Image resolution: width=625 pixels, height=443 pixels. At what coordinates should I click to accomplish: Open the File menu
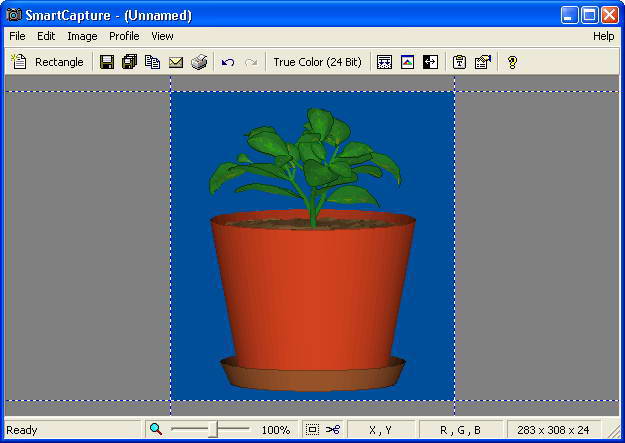coord(18,36)
